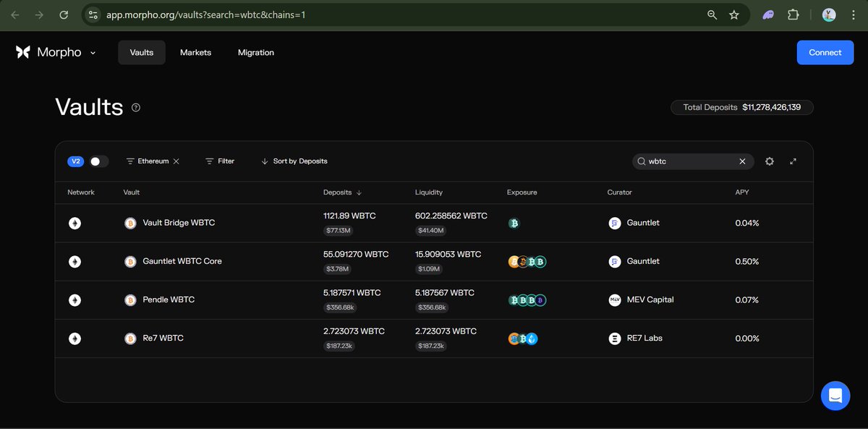Click Gauntlet curator logo in Gauntlet WBTC Core row
The height and width of the screenshot is (429, 868).
[615, 262]
